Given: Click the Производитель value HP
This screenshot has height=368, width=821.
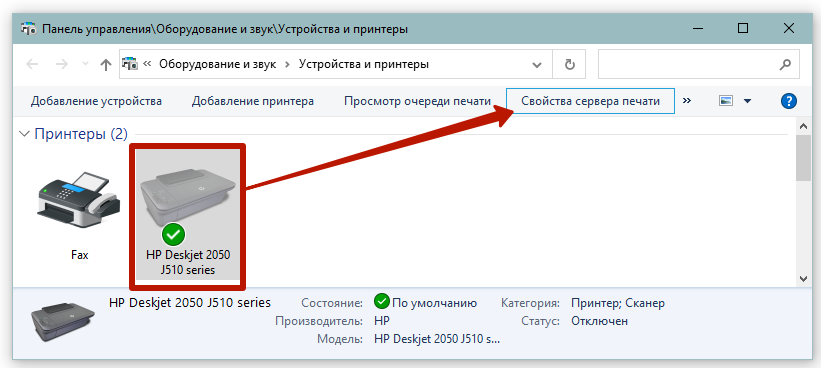Looking at the screenshot, I should [382, 321].
